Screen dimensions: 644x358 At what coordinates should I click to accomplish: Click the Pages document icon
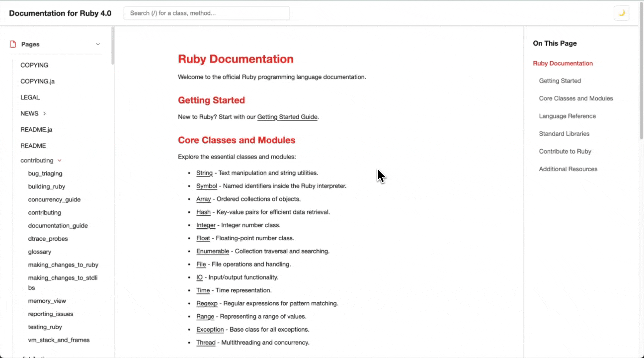pyautogui.click(x=12, y=44)
